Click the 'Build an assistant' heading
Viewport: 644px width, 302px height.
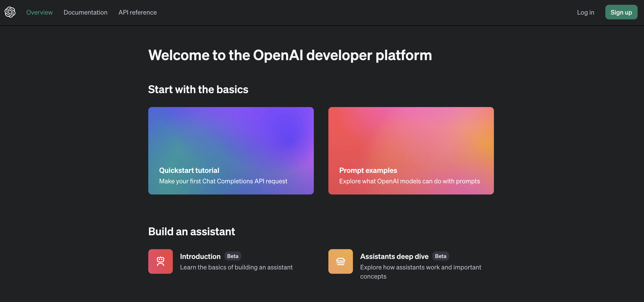click(191, 231)
